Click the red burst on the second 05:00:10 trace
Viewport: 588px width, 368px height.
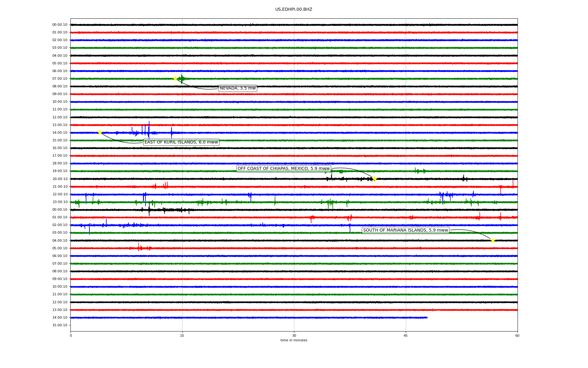(x=140, y=247)
